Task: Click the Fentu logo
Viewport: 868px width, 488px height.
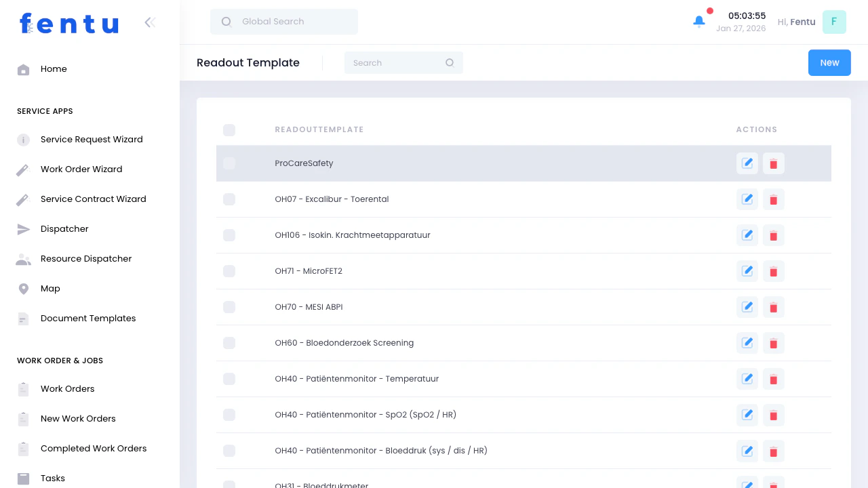Action: [68, 23]
